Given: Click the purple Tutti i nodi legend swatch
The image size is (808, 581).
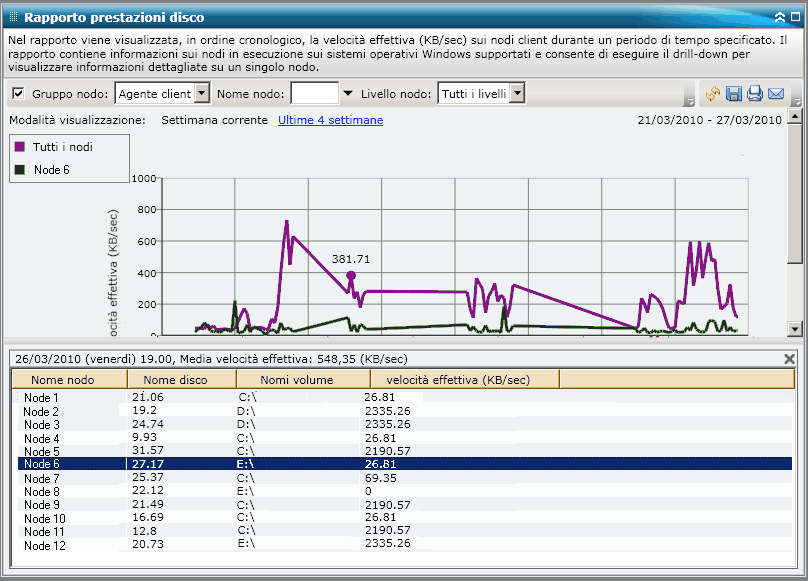Looking at the screenshot, I should click(x=20, y=146).
